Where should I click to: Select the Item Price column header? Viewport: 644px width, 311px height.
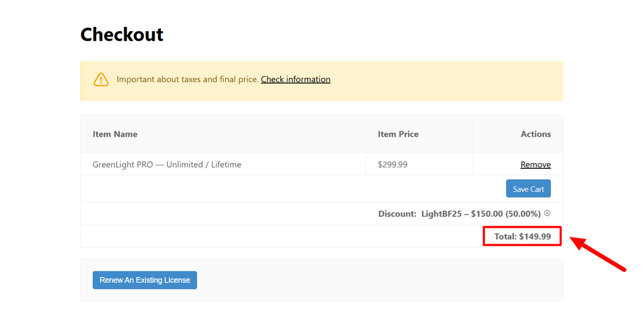398,134
